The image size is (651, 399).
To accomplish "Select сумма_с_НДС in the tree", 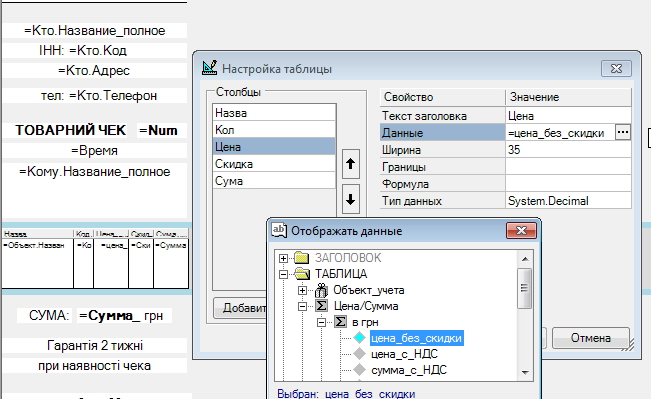I will click(409, 370).
